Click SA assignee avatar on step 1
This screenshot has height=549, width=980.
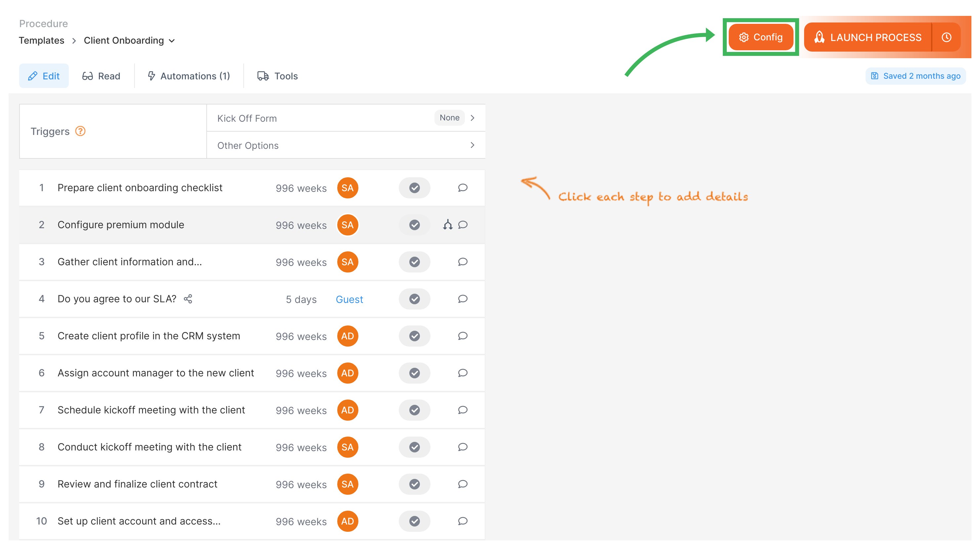pyautogui.click(x=347, y=188)
